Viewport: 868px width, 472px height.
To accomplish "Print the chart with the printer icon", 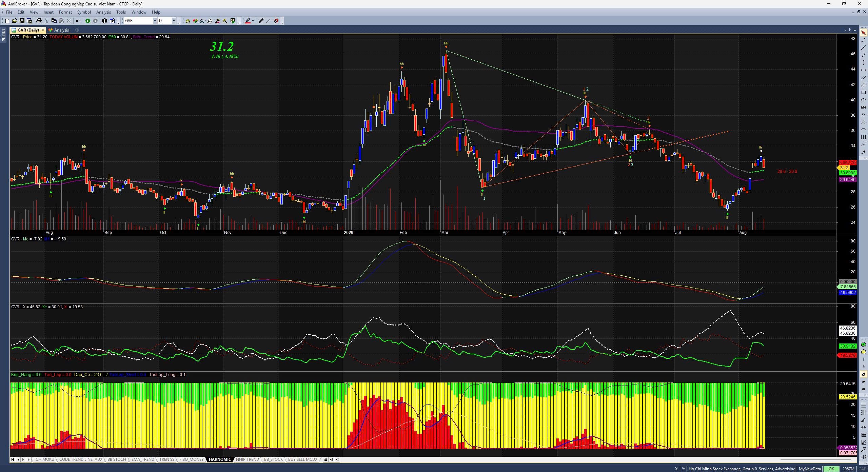I will coord(39,21).
